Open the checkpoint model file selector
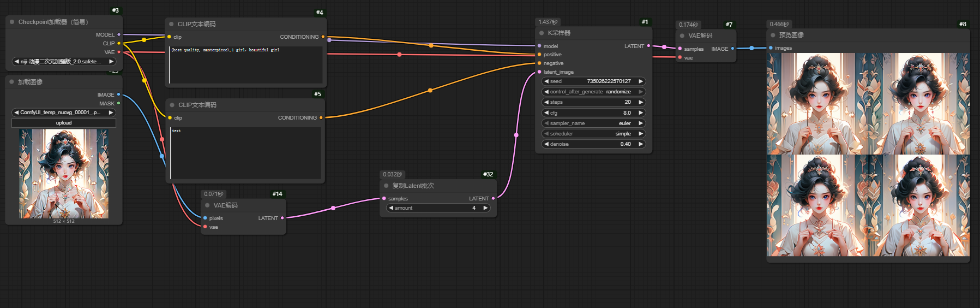The image size is (980, 308). (64, 62)
